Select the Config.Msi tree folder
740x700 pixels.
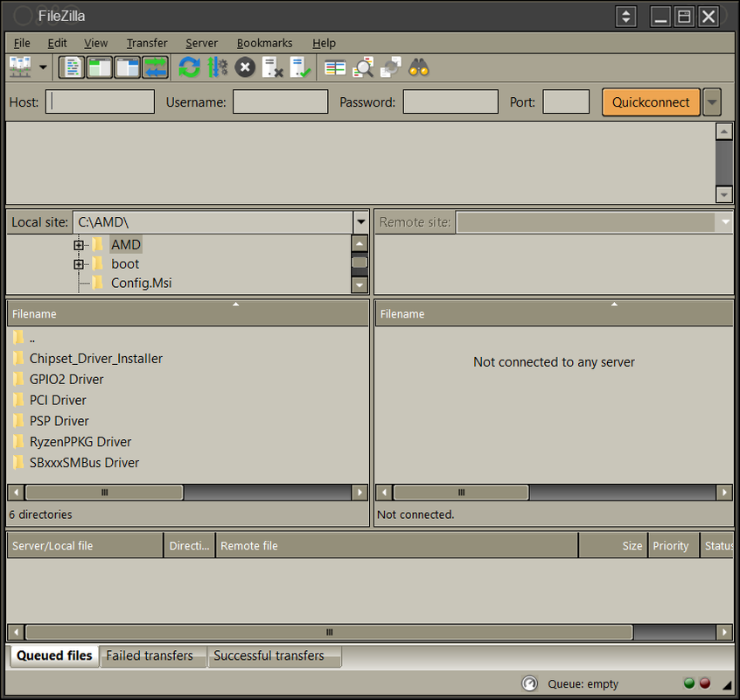(x=141, y=283)
